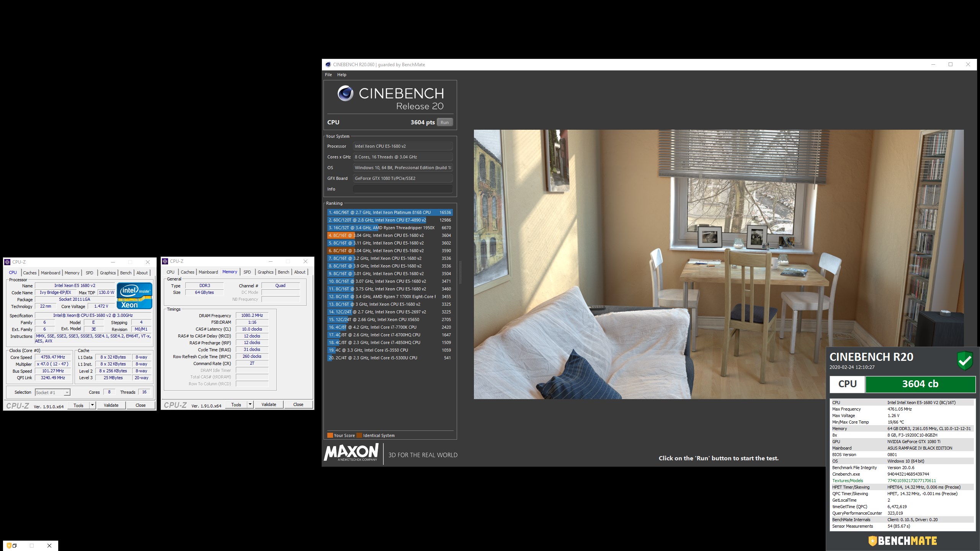The image size is (980, 551).
Task: Switch to About tab in the CPU-Z processor window
Action: (142, 273)
